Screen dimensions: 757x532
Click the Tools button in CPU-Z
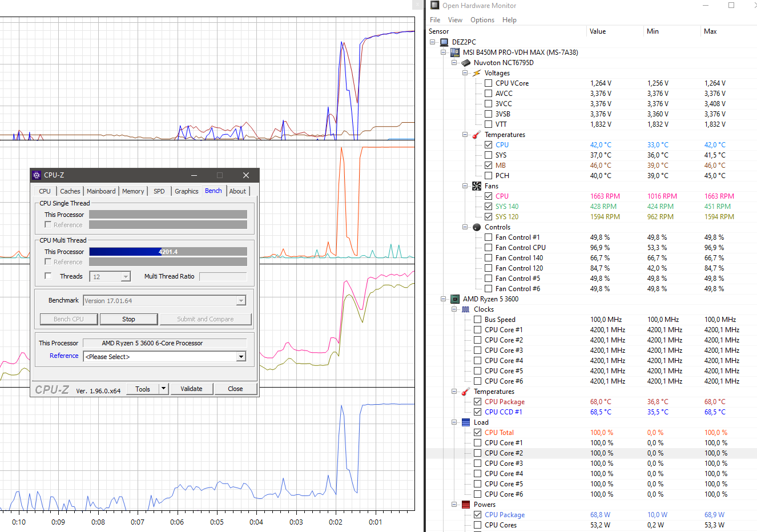click(x=143, y=389)
